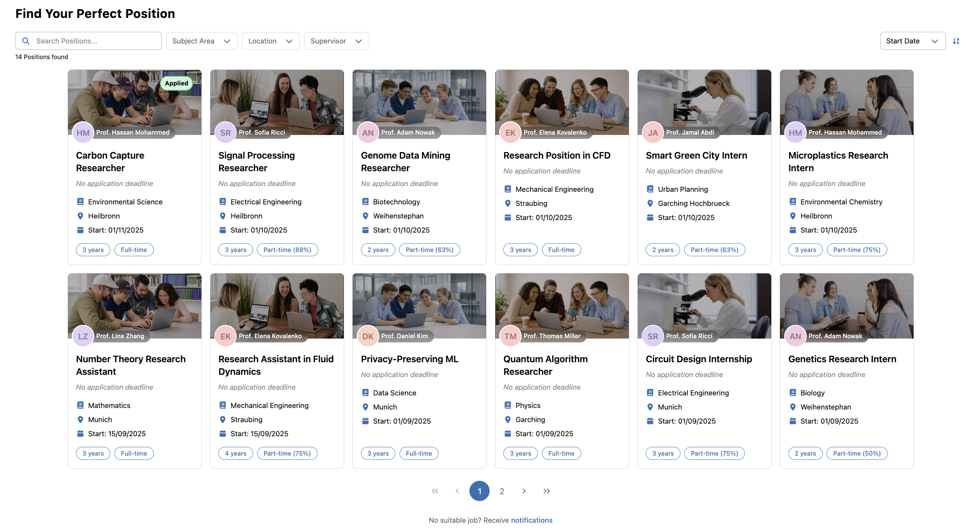Open Carbon Capture Researcher card photo
Screen dimensions: 980x530
135,102
